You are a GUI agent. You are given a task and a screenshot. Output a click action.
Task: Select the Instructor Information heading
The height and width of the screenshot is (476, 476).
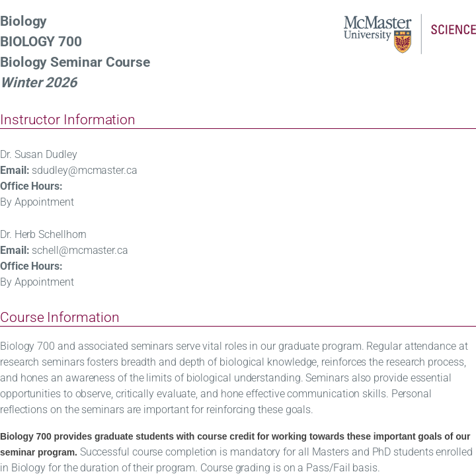67,120
